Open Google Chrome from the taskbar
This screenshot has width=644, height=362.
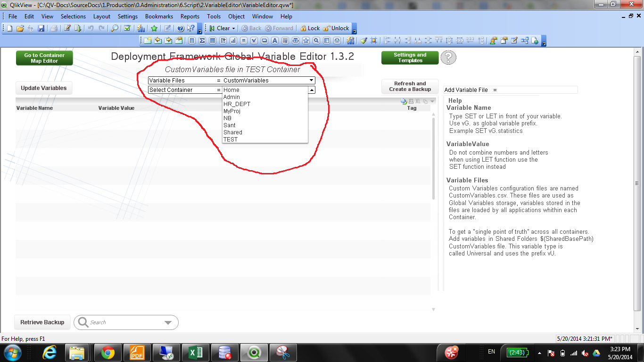(x=108, y=352)
